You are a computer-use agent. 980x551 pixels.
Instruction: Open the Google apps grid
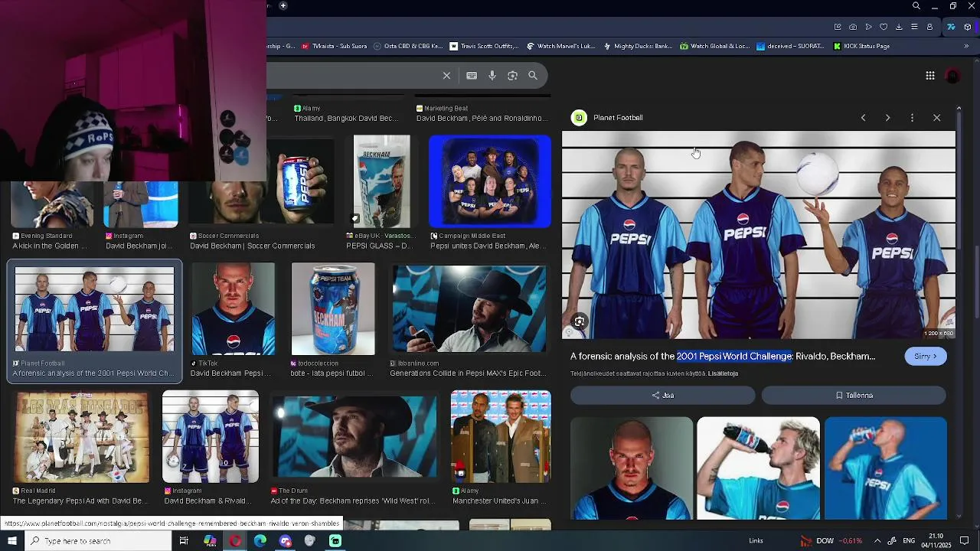click(x=929, y=76)
